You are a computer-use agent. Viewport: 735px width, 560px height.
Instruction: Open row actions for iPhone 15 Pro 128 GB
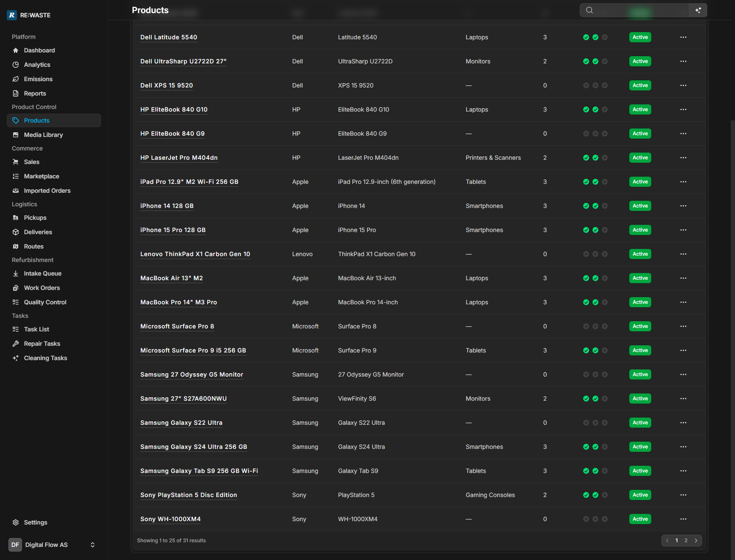pos(683,230)
